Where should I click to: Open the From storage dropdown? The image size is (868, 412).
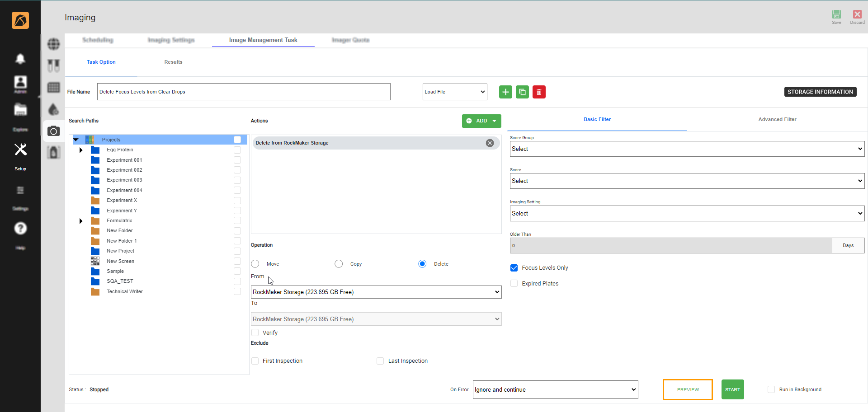click(376, 292)
